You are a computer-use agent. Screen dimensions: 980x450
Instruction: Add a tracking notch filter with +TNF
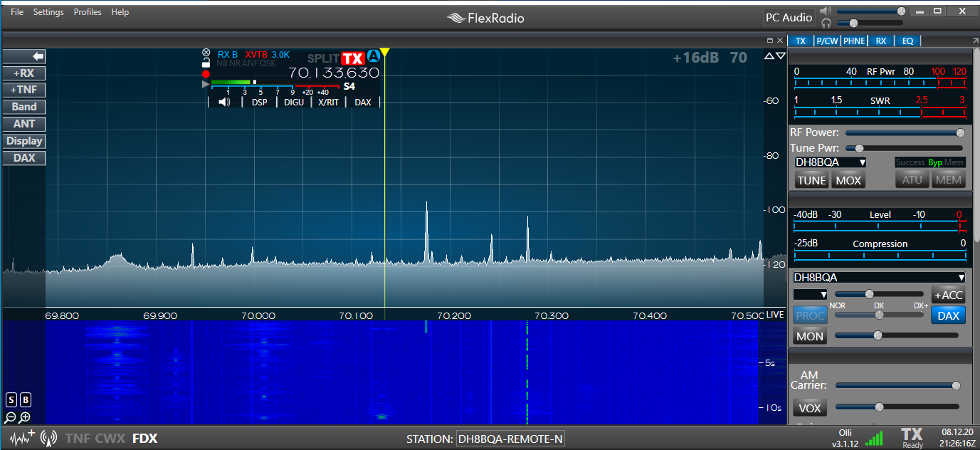[x=24, y=90]
